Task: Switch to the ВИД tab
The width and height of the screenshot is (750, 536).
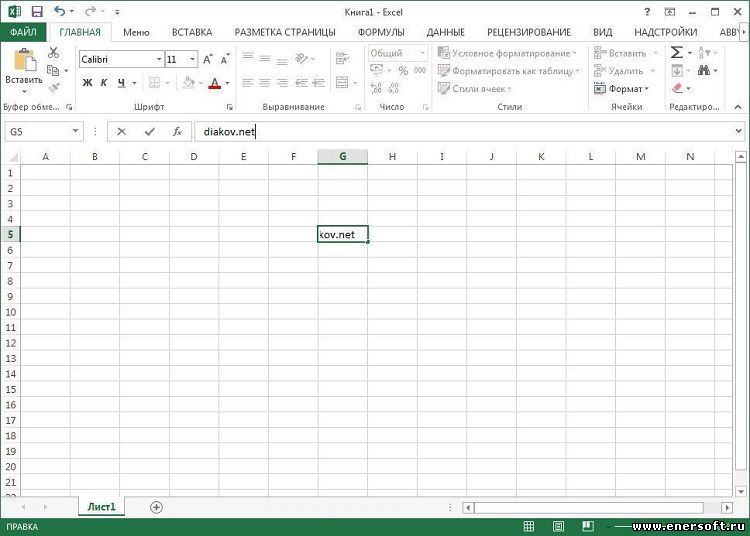Action: [603, 32]
